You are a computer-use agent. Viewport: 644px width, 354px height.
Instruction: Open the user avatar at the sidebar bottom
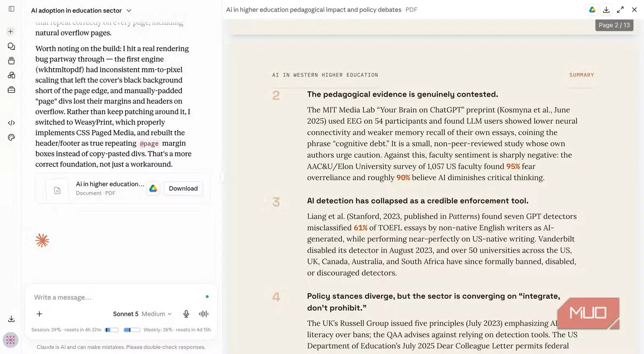11,340
